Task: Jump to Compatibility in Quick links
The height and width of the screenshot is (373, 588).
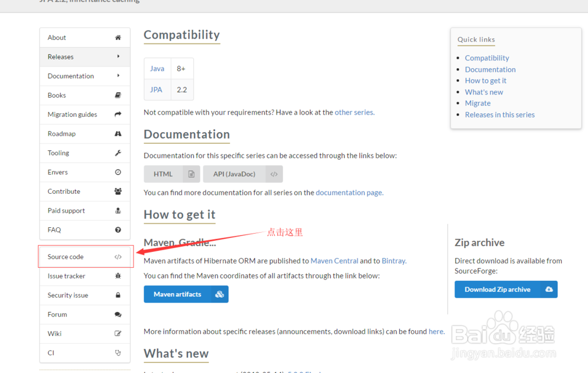Action: (487, 58)
